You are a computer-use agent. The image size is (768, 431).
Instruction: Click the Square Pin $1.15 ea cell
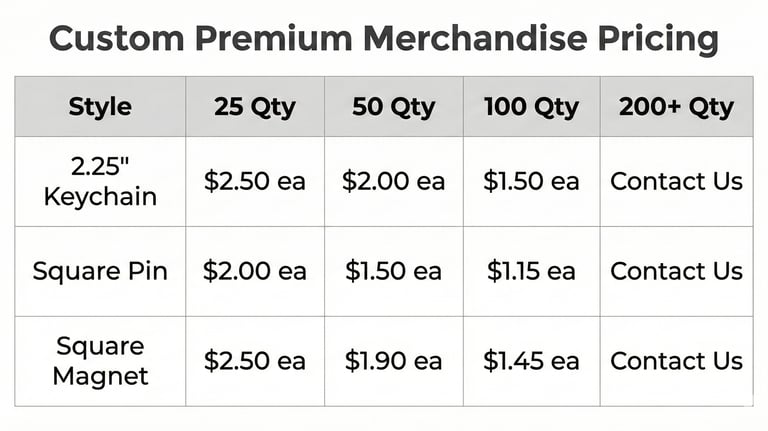pos(531,271)
